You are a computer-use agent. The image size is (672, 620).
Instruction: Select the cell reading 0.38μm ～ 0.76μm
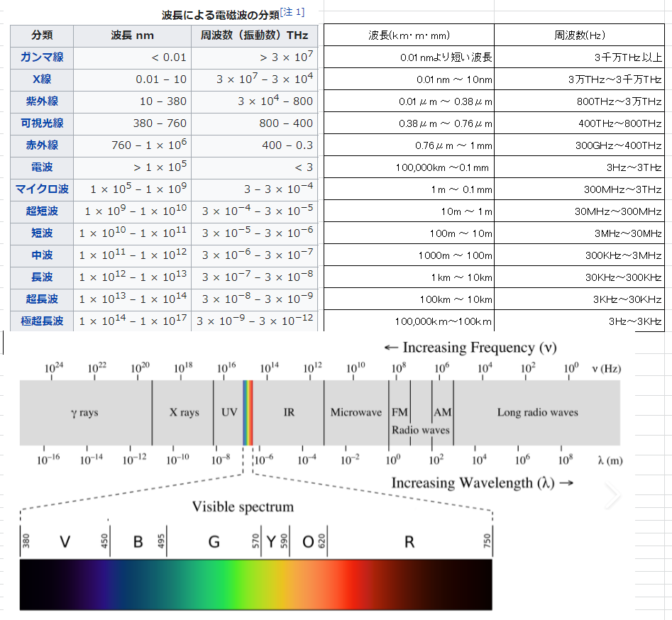[409, 123]
